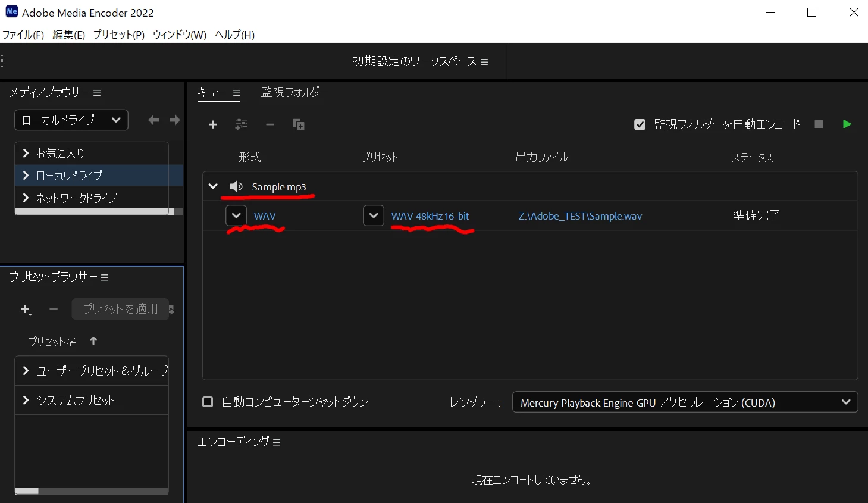Click the 形式 column header
Image resolution: width=868 pixels, height=503 pixels.
[250, 157]
